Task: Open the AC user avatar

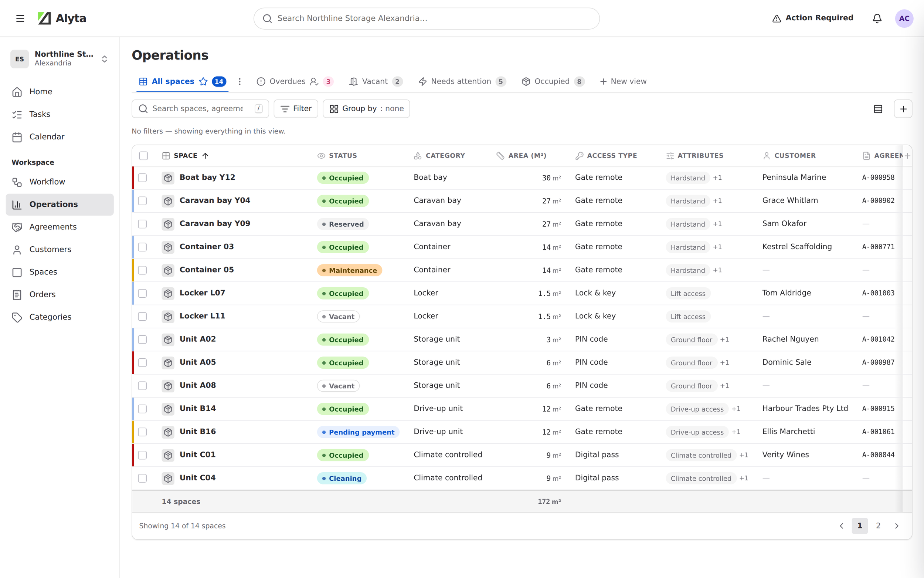Action: 904,18
